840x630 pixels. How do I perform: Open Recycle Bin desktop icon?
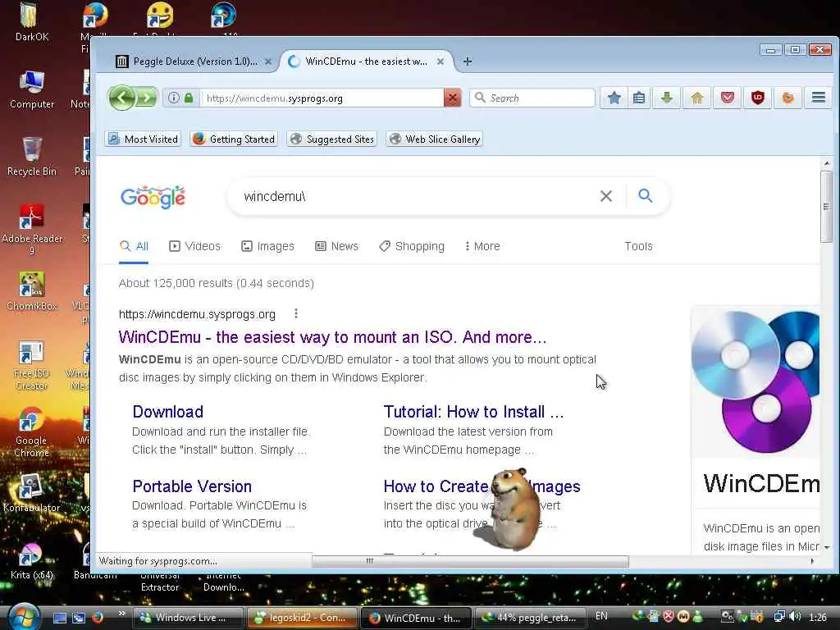32,156
